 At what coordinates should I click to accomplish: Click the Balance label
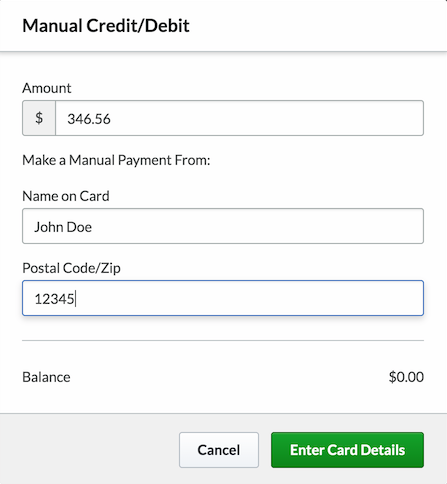tap(46, 377)
